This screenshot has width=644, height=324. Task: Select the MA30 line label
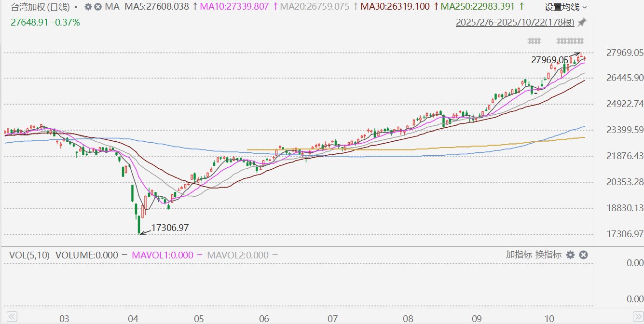point(395,7)
